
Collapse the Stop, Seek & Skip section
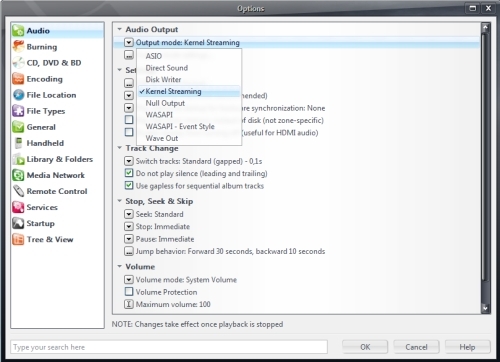coord(119,201)
